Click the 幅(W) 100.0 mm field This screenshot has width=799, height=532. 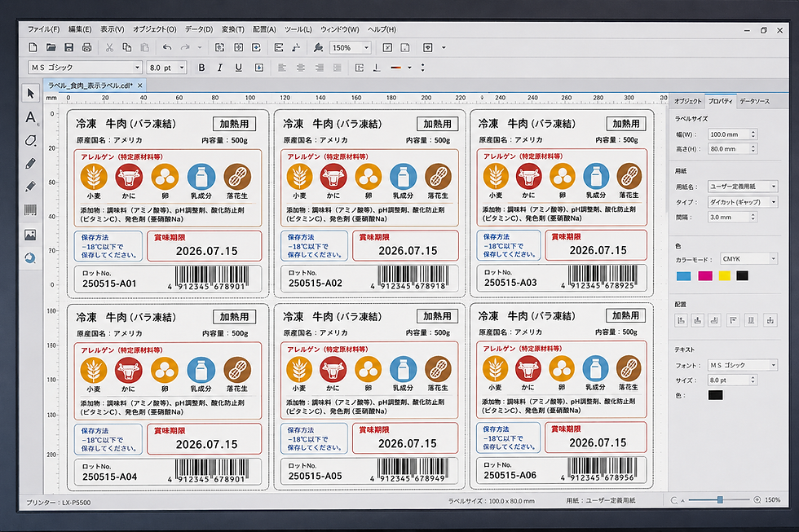pos(732,134)
